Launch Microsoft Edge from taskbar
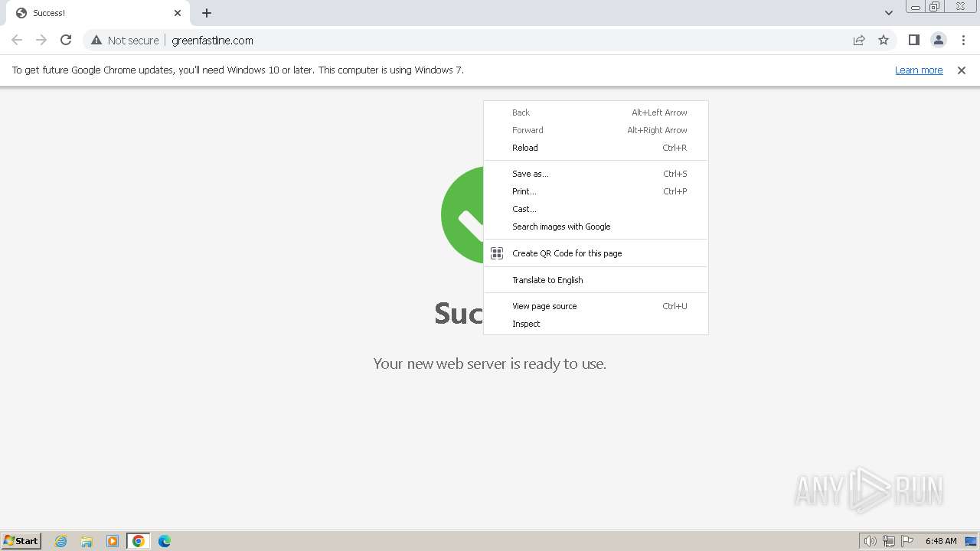Screen dimensions: 980x551 pos(165,541)
